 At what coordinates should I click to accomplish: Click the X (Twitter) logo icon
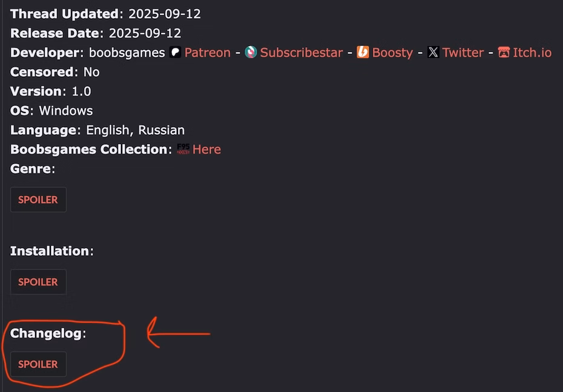[x=433, y=53]
